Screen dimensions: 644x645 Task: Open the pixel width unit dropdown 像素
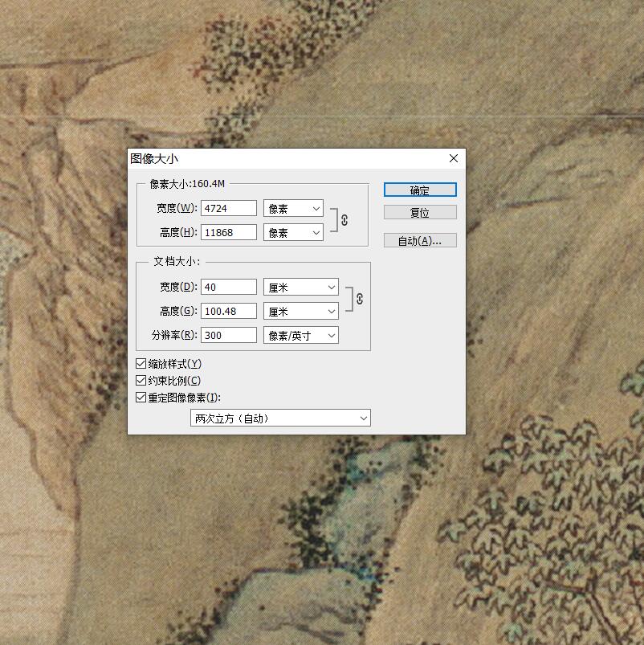[293, 209]
